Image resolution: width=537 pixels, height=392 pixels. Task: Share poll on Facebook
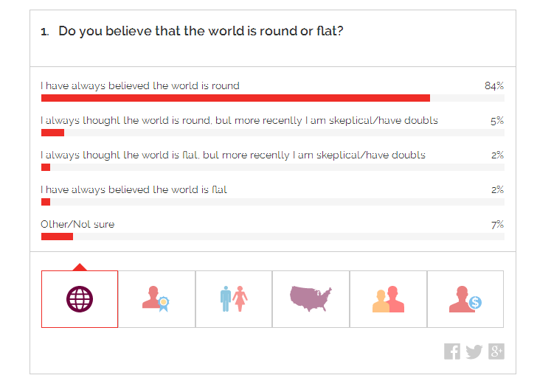(x=452, y=351)
